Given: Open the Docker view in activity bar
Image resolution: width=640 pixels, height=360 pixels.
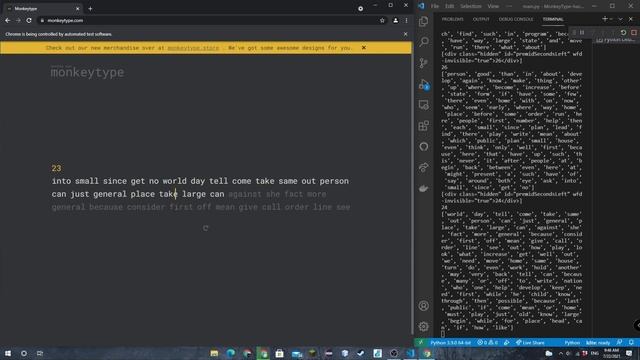Looking at the screenshot, I should click(x=424, y=188).
